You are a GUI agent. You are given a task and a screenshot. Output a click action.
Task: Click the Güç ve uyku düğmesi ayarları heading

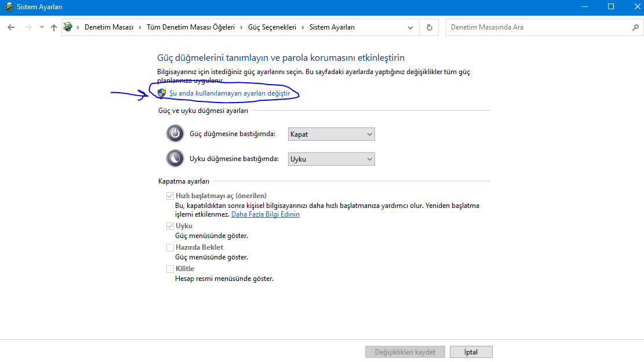click(203, 111)
